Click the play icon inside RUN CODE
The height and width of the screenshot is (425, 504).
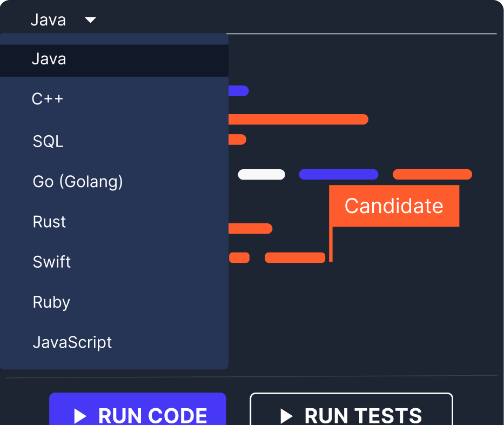80,416
